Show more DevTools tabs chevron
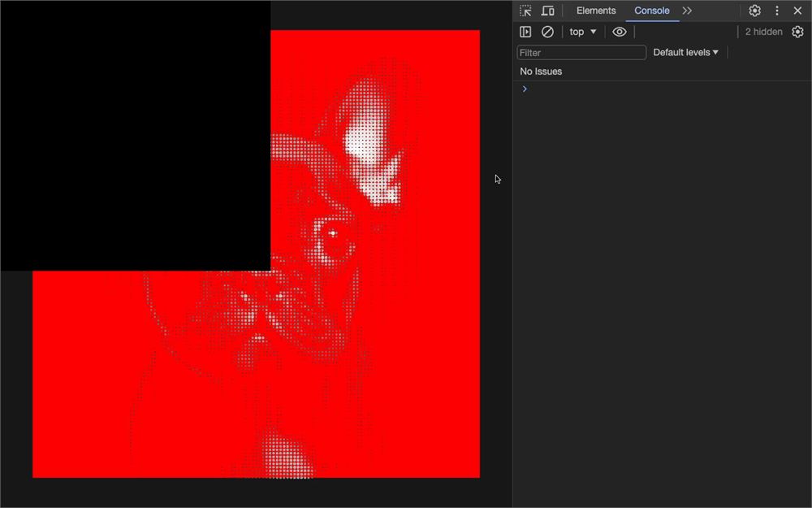The image size is (812, 508). coord(687,11)
